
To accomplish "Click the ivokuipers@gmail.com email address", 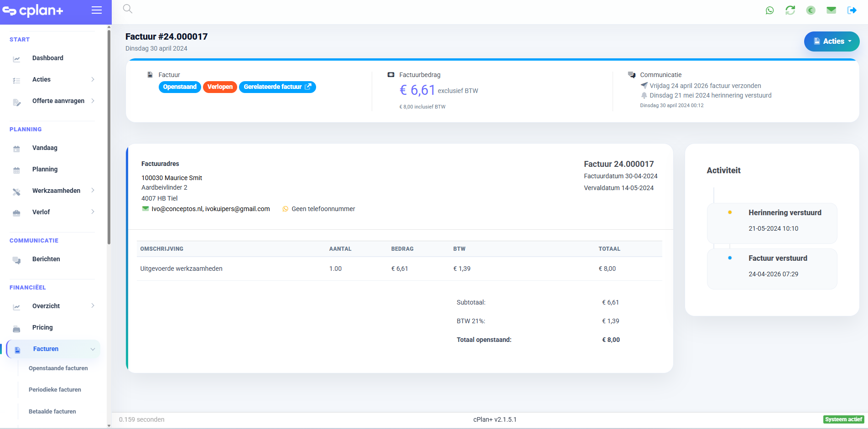I will 237,209.
